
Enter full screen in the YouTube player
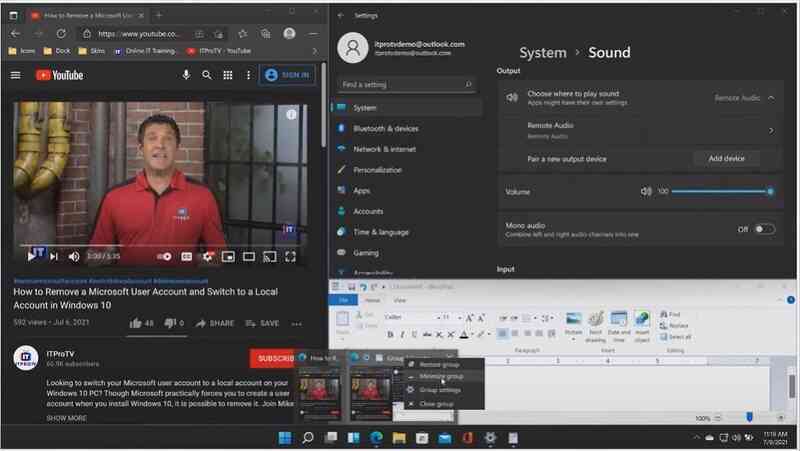coord(290,256)
